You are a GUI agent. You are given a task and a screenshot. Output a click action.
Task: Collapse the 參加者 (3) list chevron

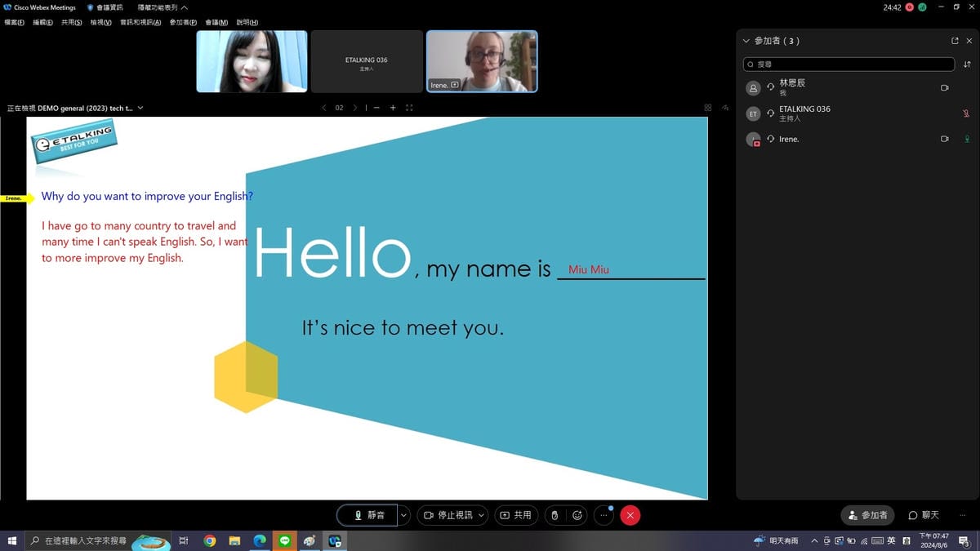pos(746,41)
